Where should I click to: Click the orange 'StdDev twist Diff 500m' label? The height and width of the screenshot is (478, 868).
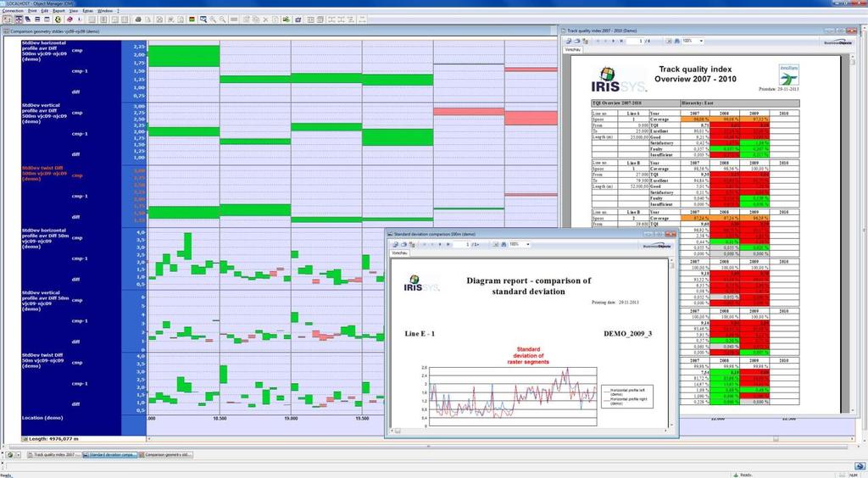point(44,173)
